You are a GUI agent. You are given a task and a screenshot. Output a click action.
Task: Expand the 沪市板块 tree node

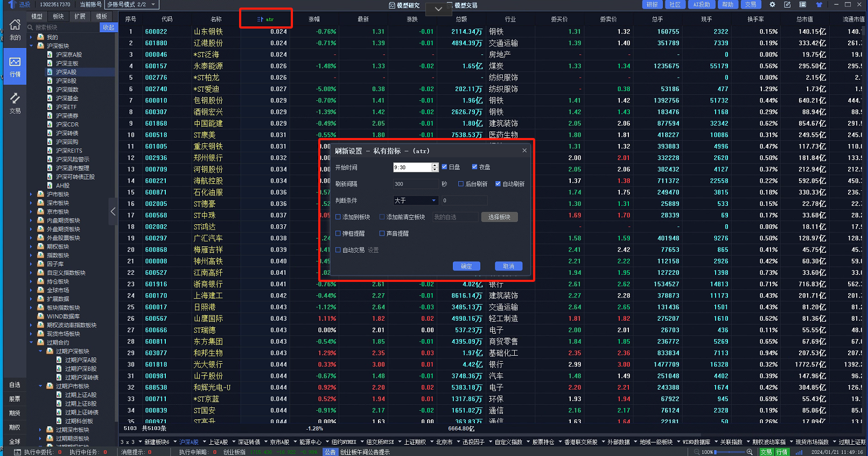(31, 195)
